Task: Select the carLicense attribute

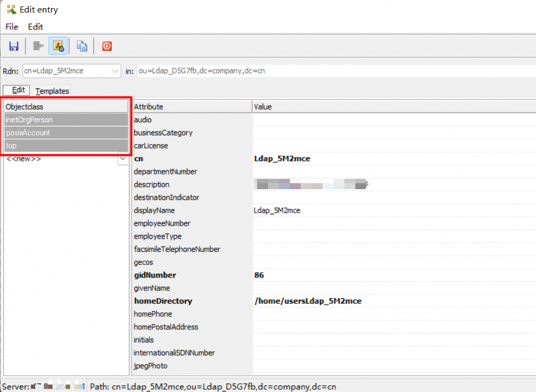Action: pos(151,146)
